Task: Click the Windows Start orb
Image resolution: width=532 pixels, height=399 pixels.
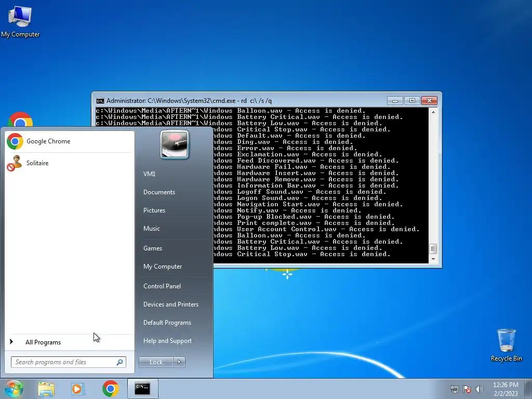Action: click(14, 389)
